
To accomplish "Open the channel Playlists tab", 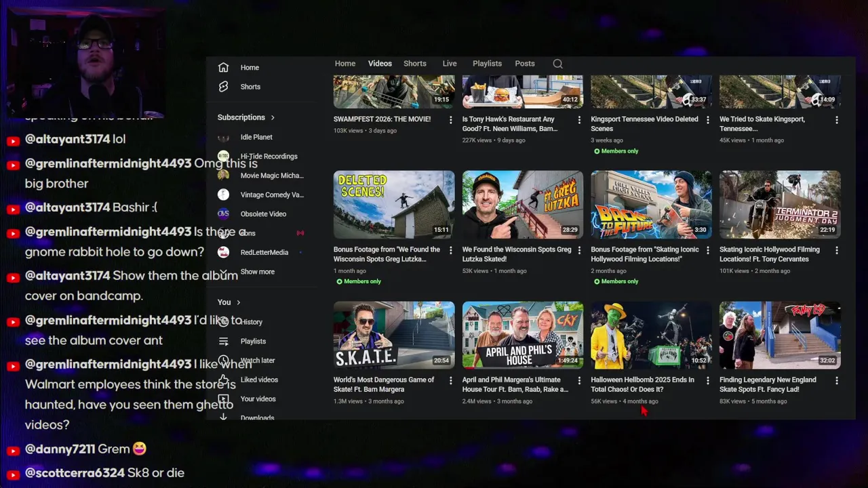I will [x=487, y=64].
